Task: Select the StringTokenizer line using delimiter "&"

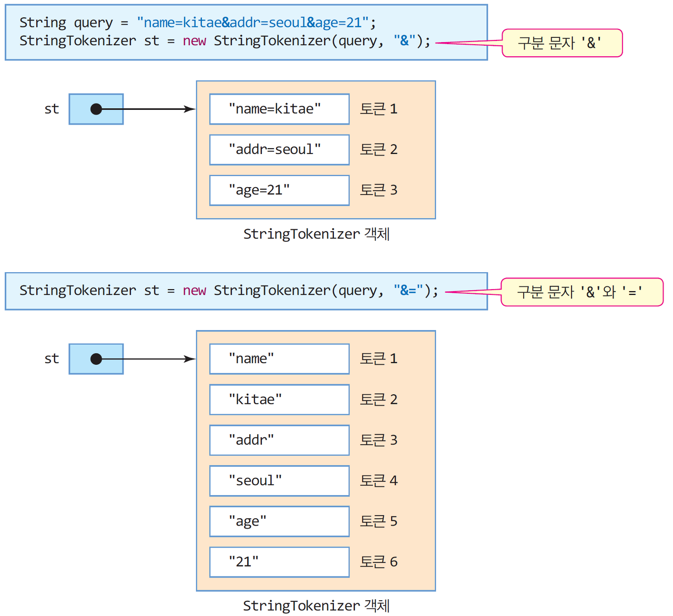Action: pyautogui.click(x=225, y=41)
